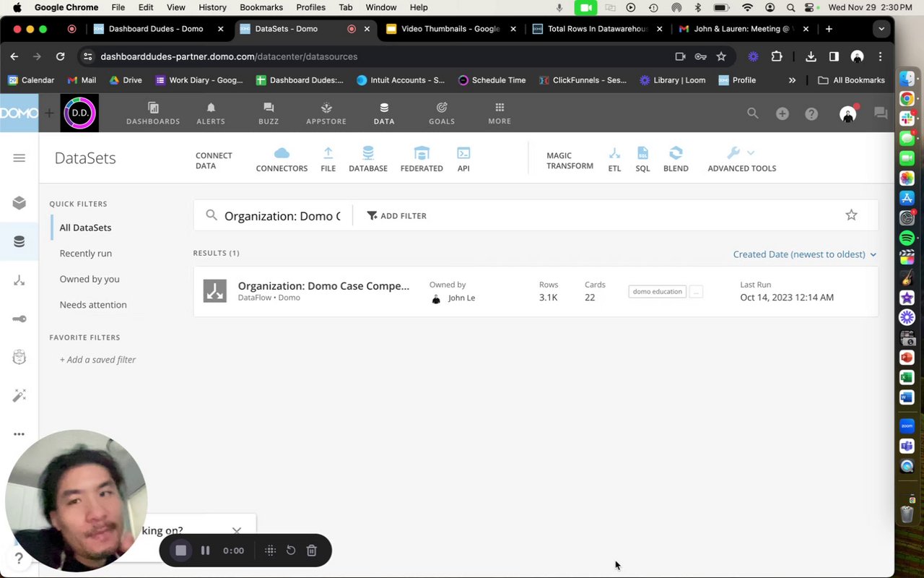Restart the Loom recording

pyautogui.click(x=291, y=551)
